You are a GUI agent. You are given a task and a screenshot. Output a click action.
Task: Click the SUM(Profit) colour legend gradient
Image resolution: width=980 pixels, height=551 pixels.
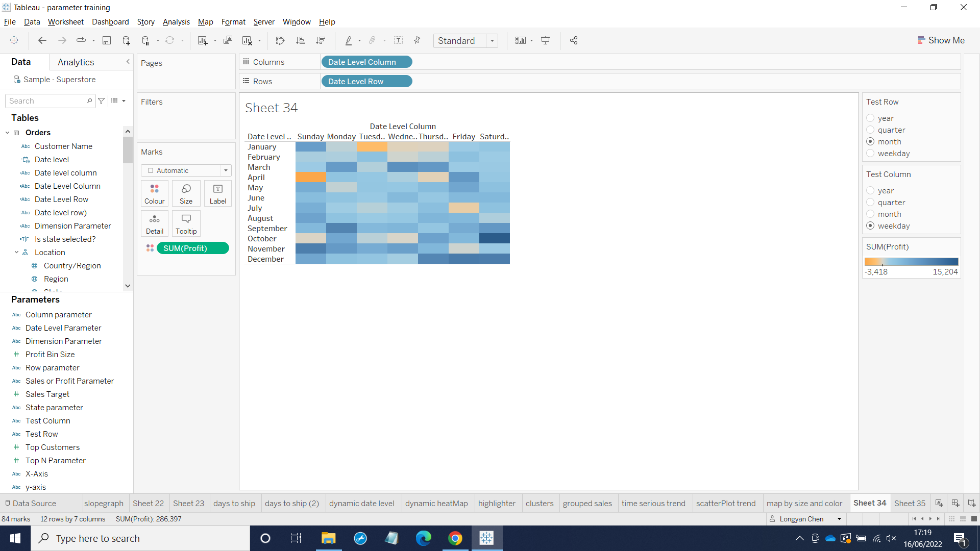click(911, 262)
